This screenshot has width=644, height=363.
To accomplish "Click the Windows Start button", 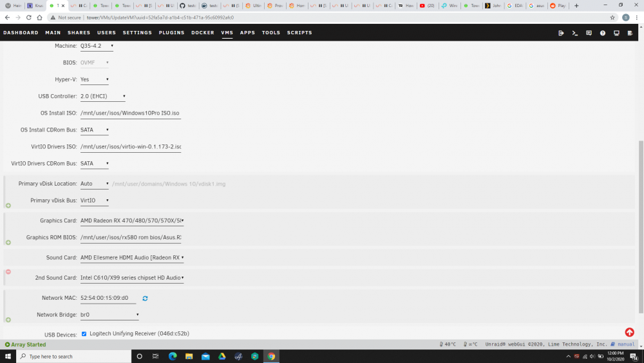I will (x=8, y=357).
